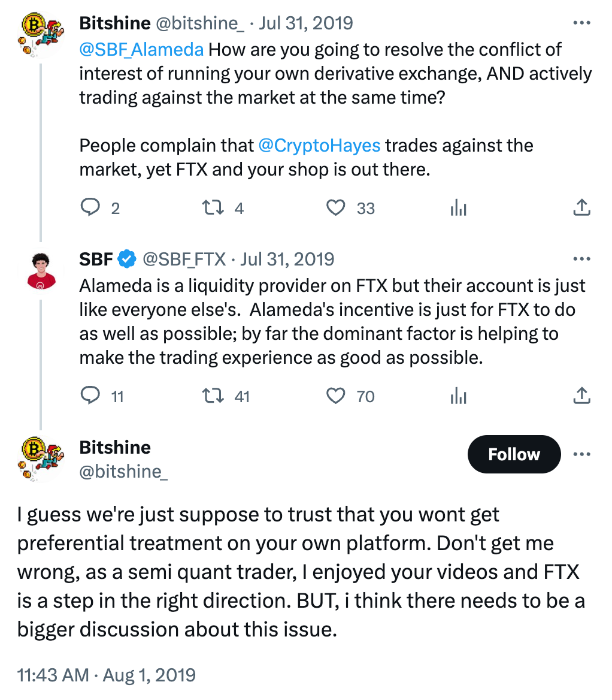The height and width of the screenshot is (700, 612).
Task: View analytics on Bitshine's first tweet
Action: coord(458,208)
